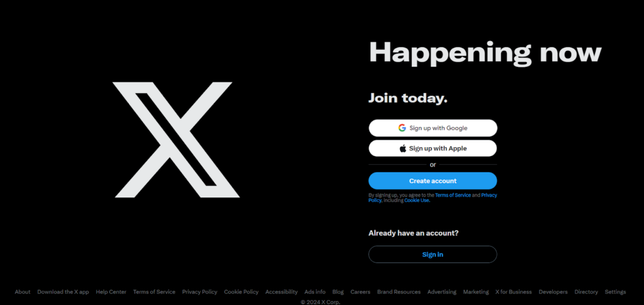Open Cookie Use link under Create account
Screen dimensions: 644x305
tap(416, 201)
